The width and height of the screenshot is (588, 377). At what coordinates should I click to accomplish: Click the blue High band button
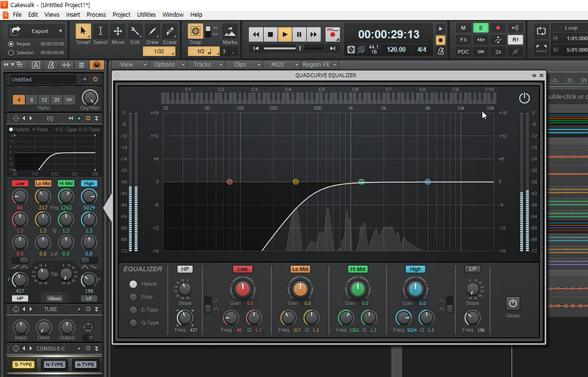coord(415,269)
